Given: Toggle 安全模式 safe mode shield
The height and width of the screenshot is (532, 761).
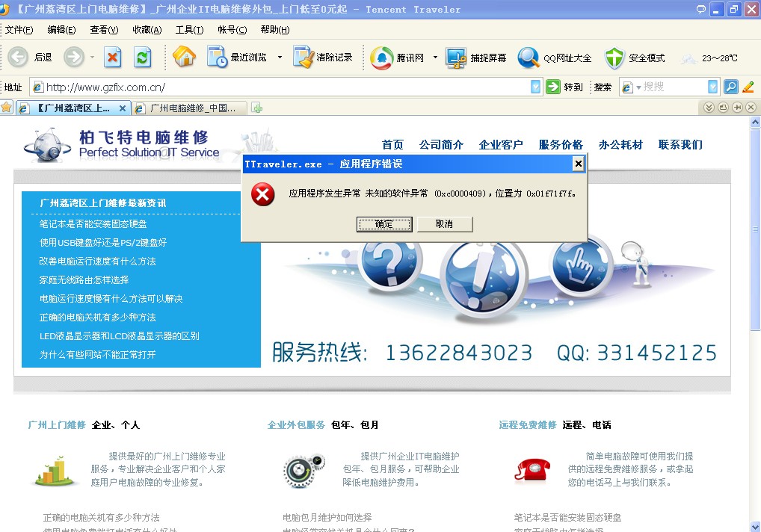Looking at the screenshot, I should tap(635, 58).
